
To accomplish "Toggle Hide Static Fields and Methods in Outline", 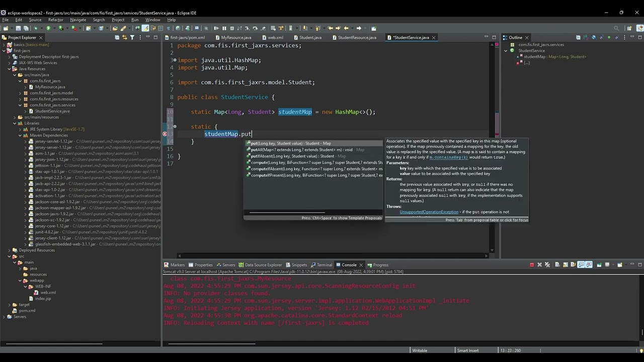I will coord(601,38).
